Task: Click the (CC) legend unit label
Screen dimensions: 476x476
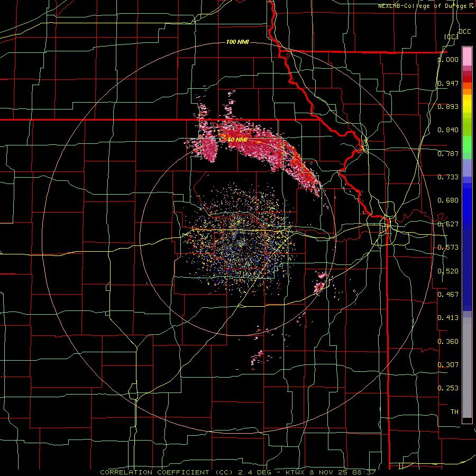Action: click(x=451, y=36)
